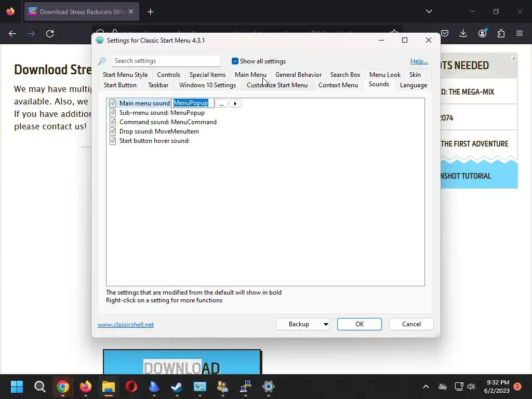Open a new Firefox tab
Image resolution: width=532 pixels, height=399 pixels.
[x=150, y=12]
